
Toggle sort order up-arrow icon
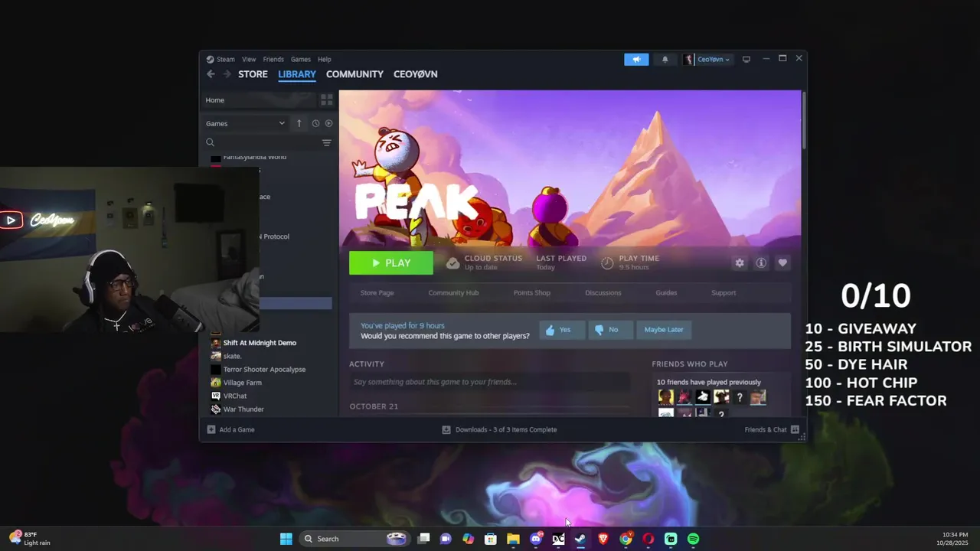(x=299, y=123)
